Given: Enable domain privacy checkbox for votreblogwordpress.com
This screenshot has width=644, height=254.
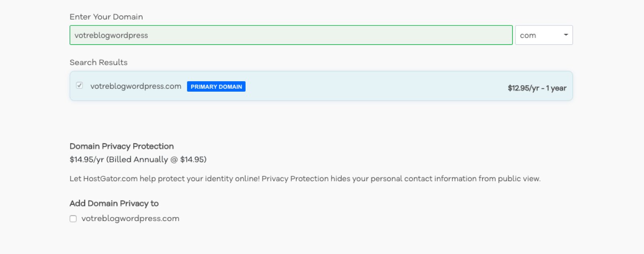Looking at the screenshot, I should pos(73,219).
